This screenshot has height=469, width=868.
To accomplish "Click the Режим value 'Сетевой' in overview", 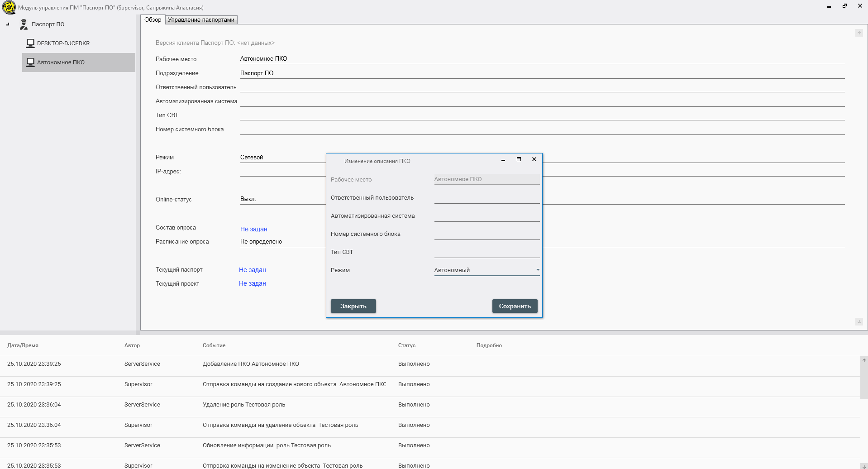I will (x=252, y=158).
